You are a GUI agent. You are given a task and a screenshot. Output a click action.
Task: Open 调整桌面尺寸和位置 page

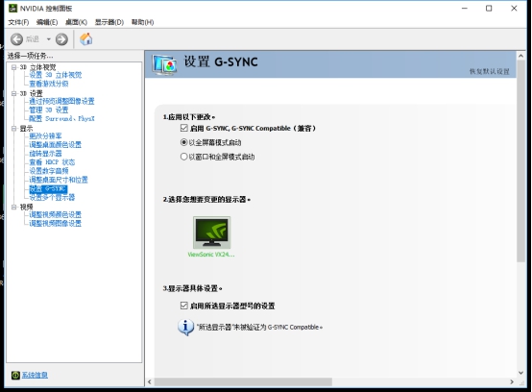click(59, 180)
